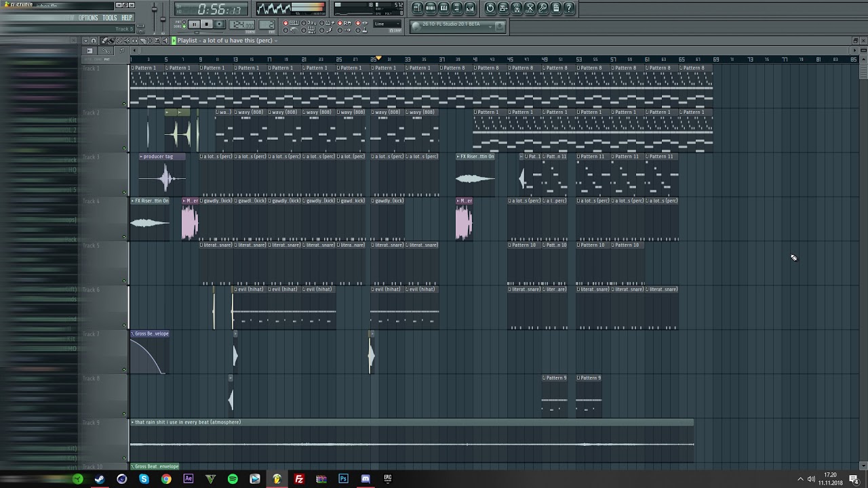
Task: Click the stop playback button
Action: coord(207,24)
